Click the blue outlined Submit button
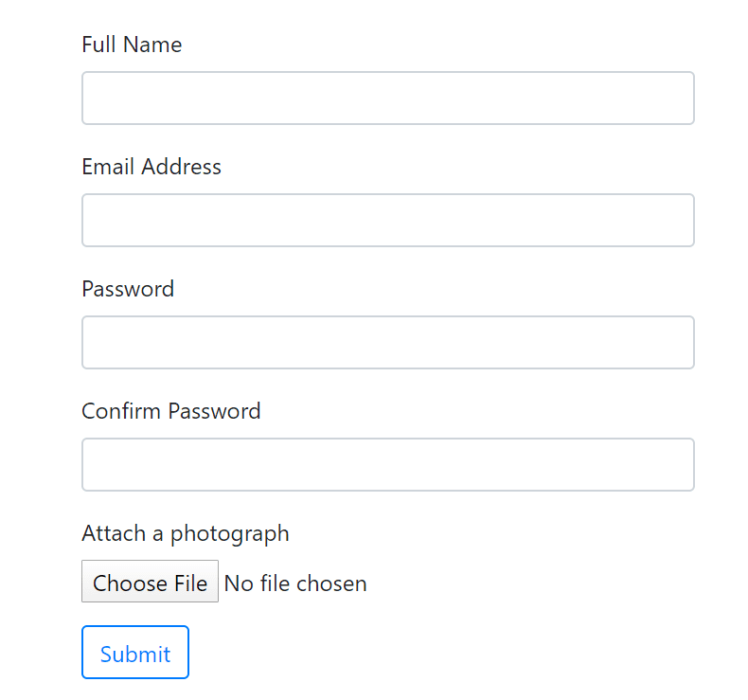The width and height of the screenshot is (748, 700). (135, 653)
